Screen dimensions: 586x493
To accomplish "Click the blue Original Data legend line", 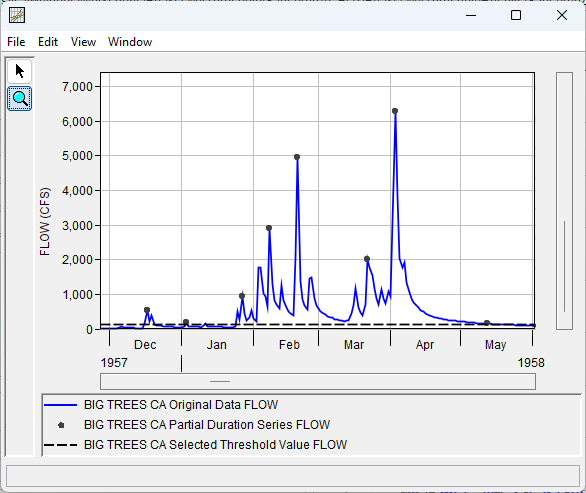I will tap(61, 405).
